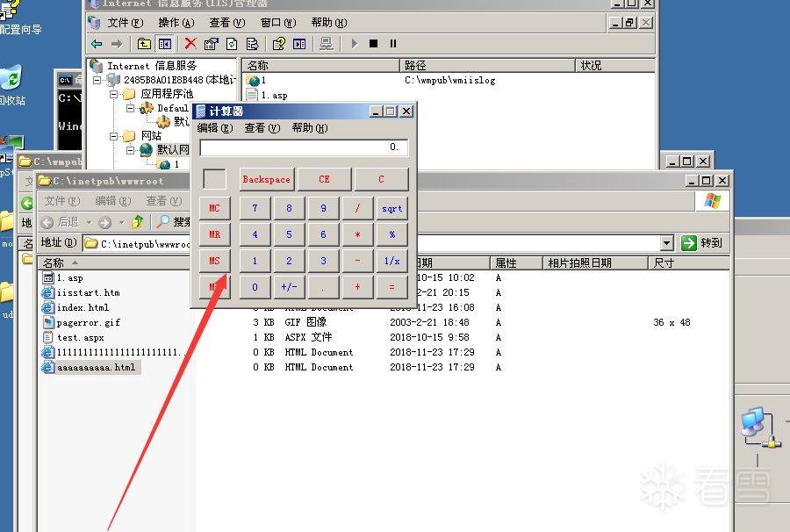
Task: Open Edit (编辑) menu in Calculator
Action: [215, 128]
